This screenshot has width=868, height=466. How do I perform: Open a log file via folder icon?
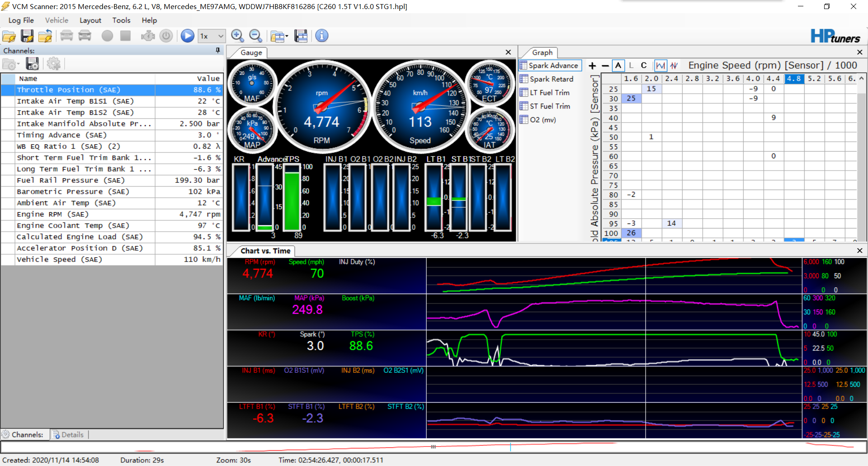[x=9, y=36]
